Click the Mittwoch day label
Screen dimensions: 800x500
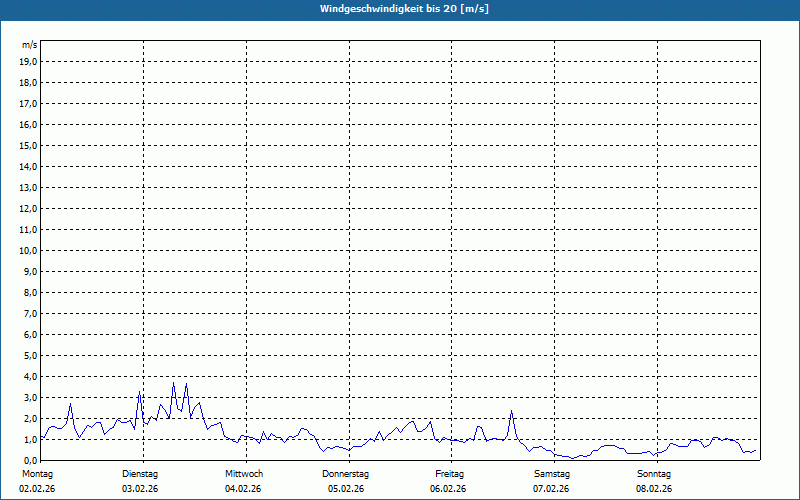[244, 473]
